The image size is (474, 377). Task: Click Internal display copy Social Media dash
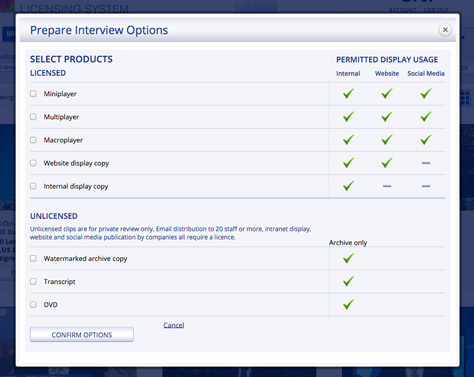(x=426, y=186)
